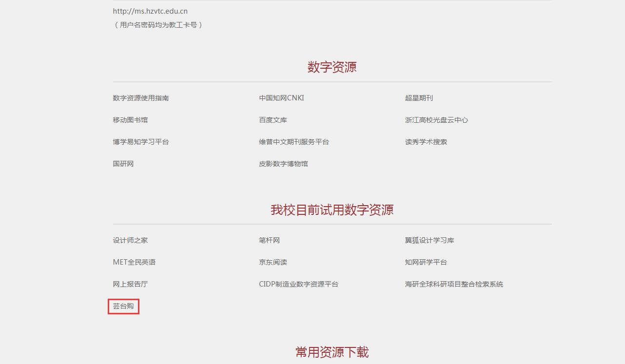Viewport: 625px width, 364px height.
Task: Open 超星期刊 resource link
Action: click(419, 98)
